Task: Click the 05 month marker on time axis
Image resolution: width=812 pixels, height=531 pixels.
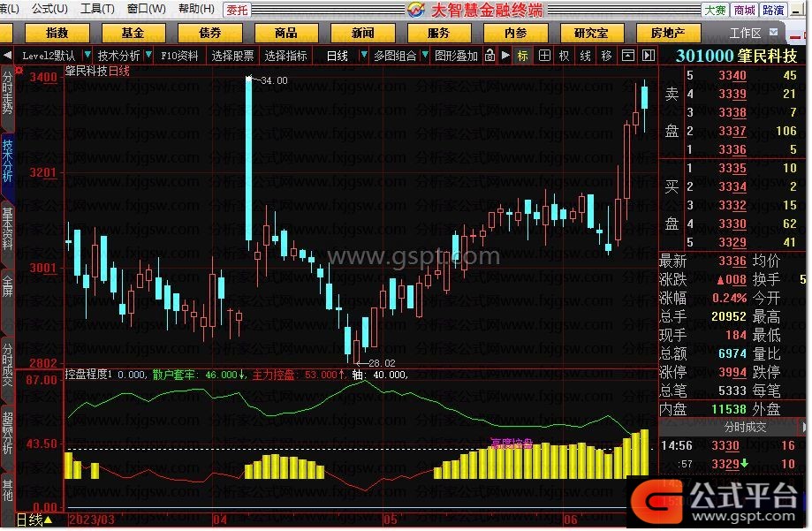Action: pyautogui.click(x=390, y=520)
